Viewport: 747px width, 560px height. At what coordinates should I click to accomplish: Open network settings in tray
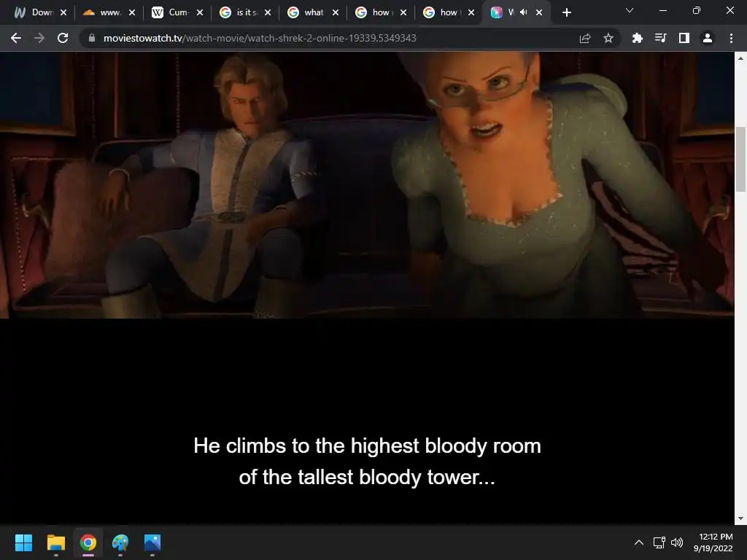tap(659, 542)
